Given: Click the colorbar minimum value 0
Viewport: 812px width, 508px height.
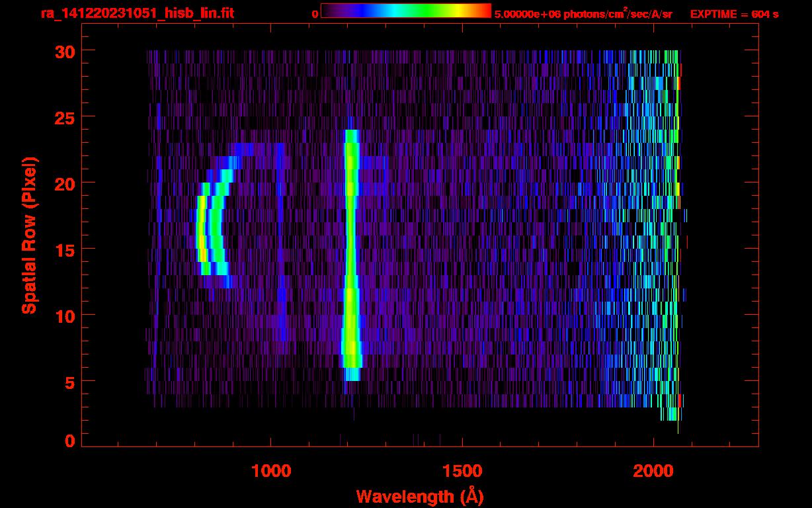Looking at the screenshot, I should pyautogui.click(x=315, y=14).
